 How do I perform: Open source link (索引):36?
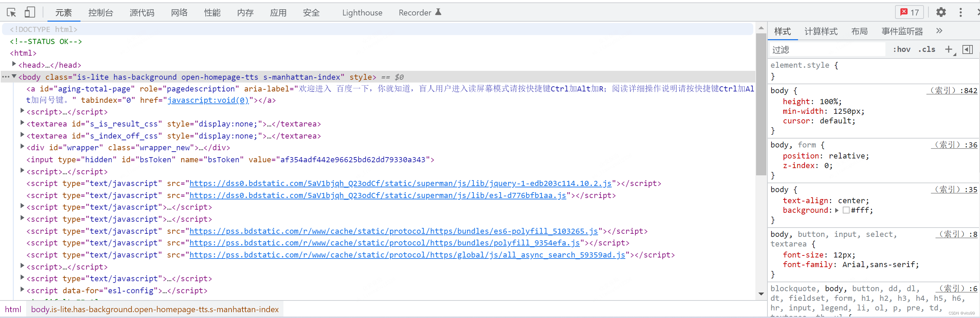pos(954,145)
